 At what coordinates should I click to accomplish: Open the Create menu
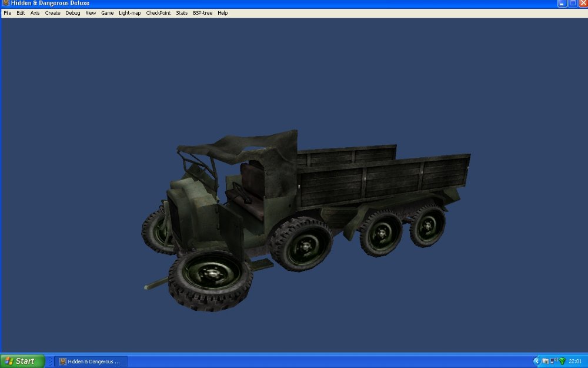(52, 13)
